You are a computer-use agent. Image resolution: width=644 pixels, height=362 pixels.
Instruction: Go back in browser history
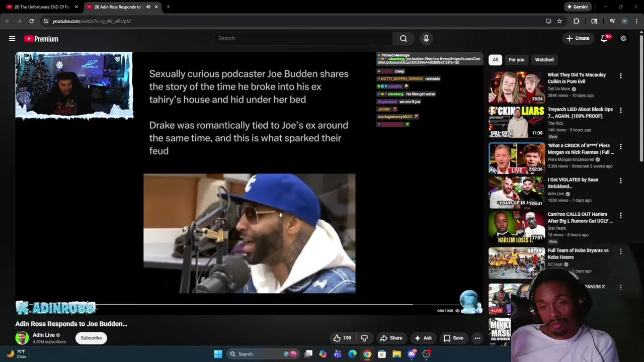click(x=7, y=21)
